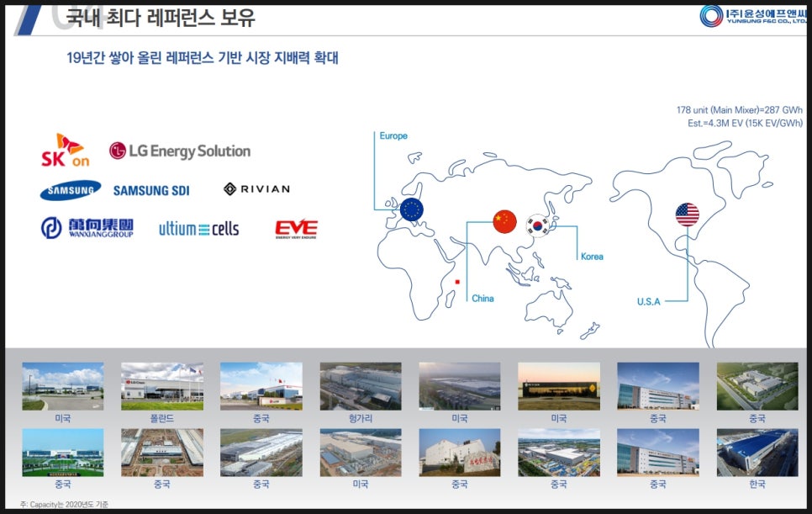This screenshot has width=812, height=514.
Task: Select the red EVE logo
Action: point(296,229)
